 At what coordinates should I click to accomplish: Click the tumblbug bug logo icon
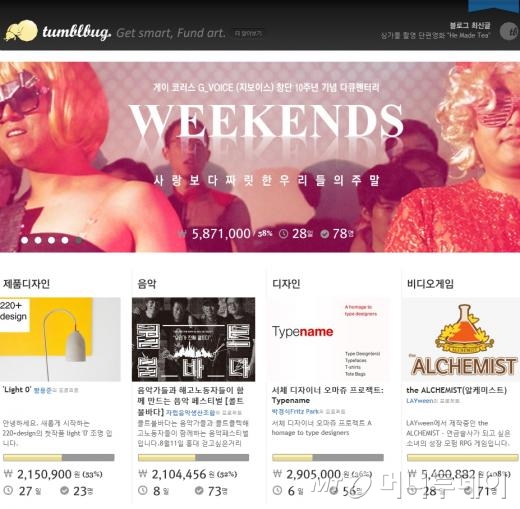coord(21,31)
